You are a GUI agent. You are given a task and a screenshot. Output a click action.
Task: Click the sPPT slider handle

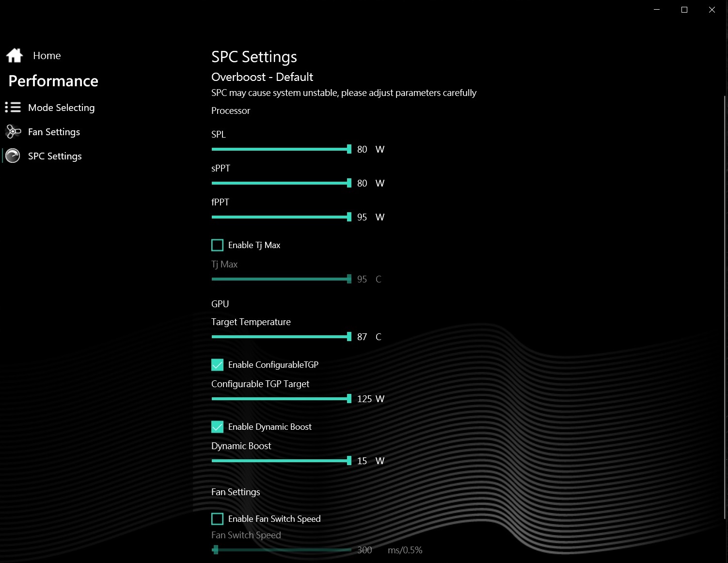pos(349,183)
